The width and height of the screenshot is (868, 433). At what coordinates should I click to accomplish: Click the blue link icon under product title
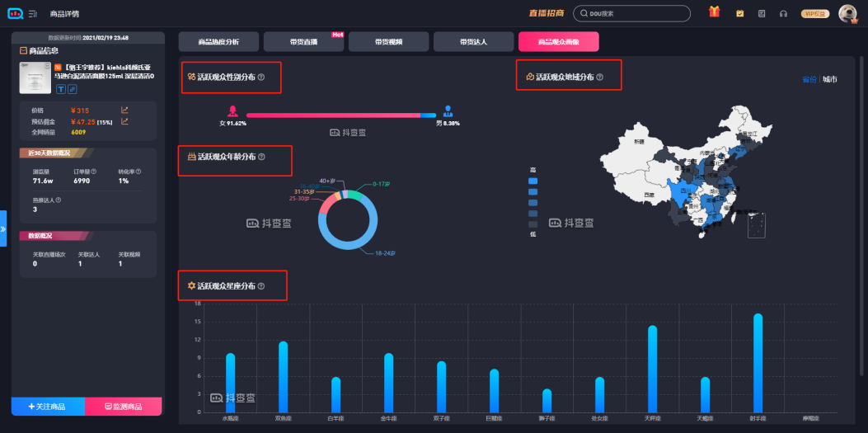coord(72,88)
